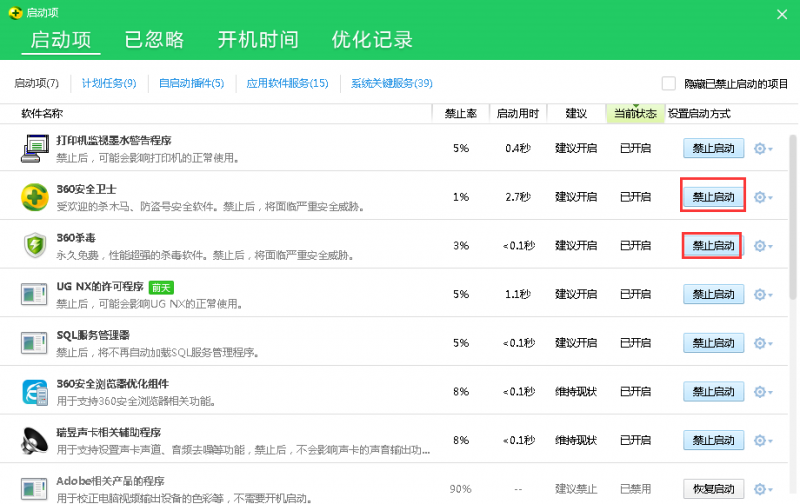Viewport: 800px width, 504px height.
Task: Open the 应用软件服务(15) sub-tab
Action: coord(287,83)
